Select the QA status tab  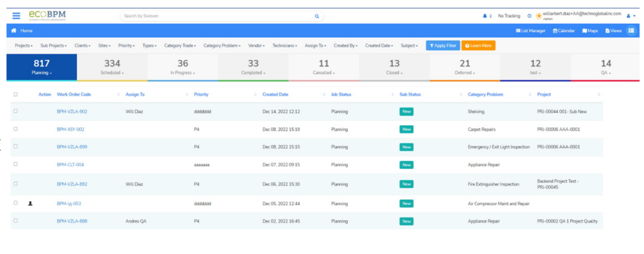tap(606, 67)
